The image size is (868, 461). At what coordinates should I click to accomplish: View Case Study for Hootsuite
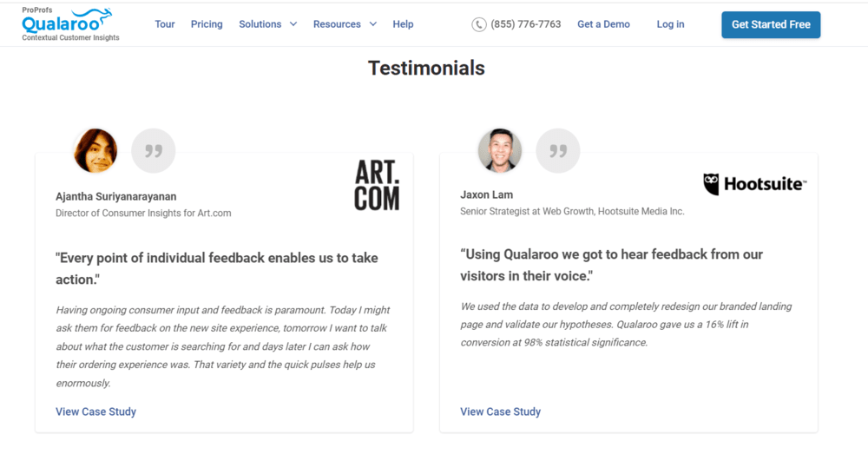[x=501, y=412]
